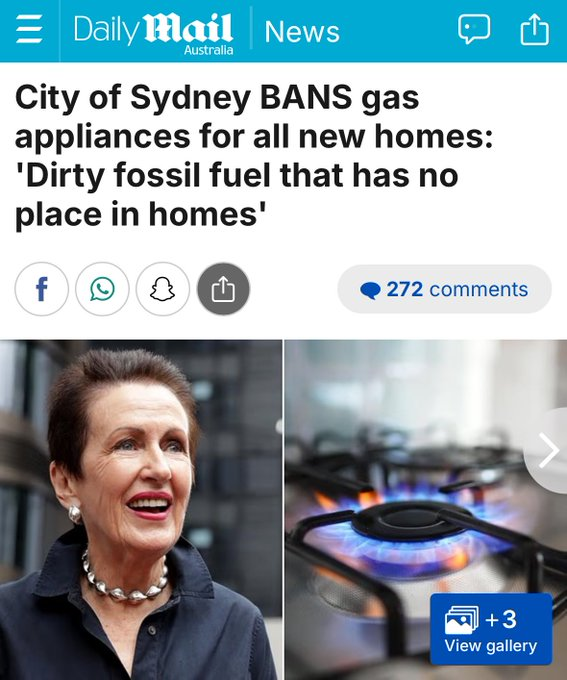Select the News section tab
This screenshot has width=567, height=680.
coord(302,32)
